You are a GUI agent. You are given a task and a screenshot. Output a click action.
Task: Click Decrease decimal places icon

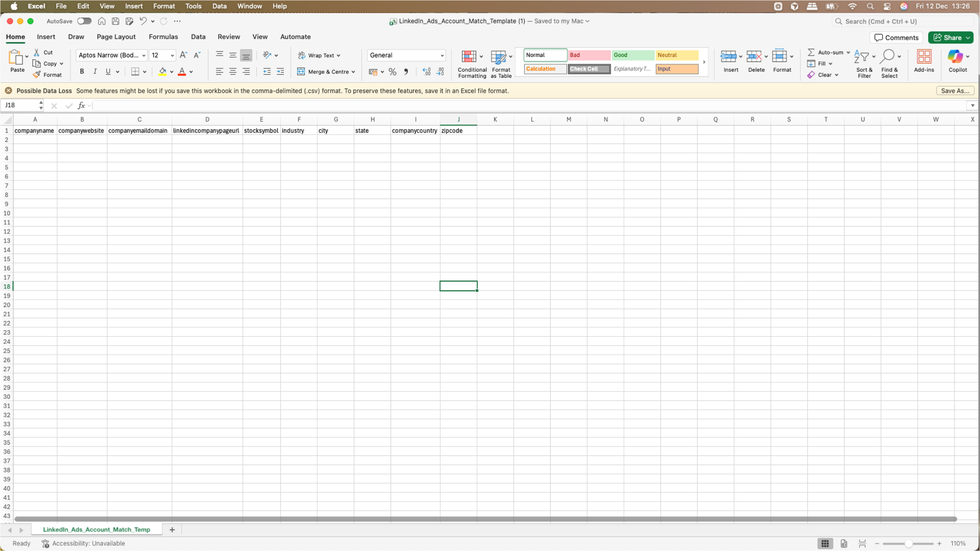click(x=440, y=72)
